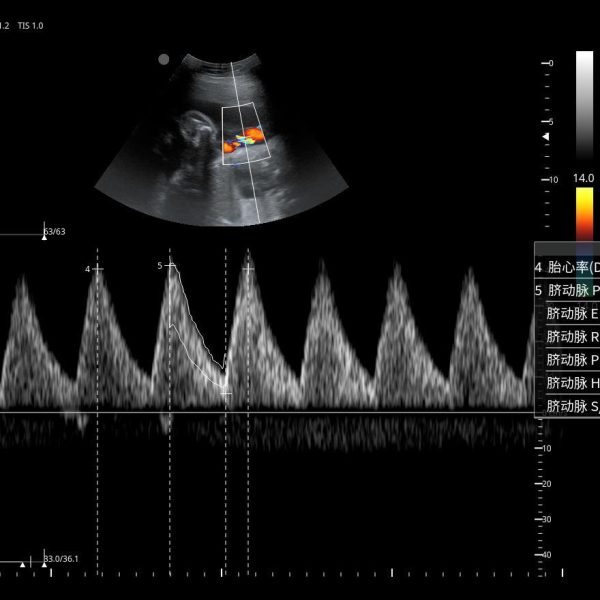Click the Doppler spectrum baseline
Viewport: 600px width, 600px height.
coord(300,412)
